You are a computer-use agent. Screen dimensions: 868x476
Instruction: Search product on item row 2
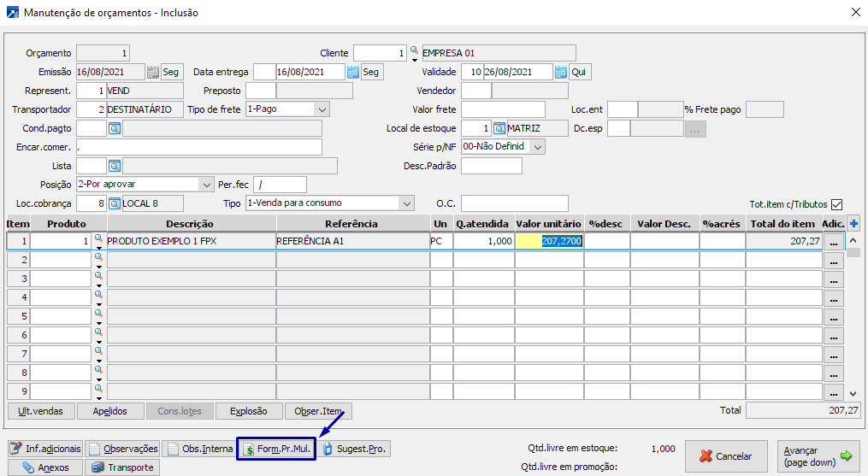tap(98, 257)
